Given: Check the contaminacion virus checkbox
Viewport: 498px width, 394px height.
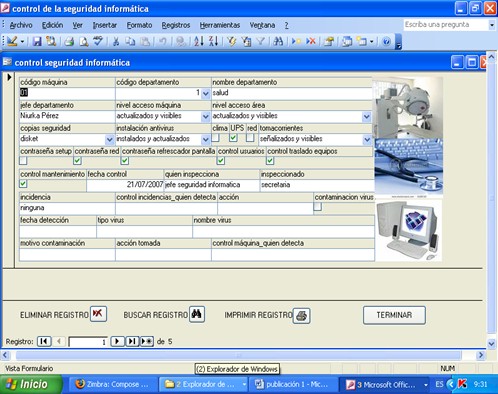Looking at the screenshot, I should 318,207.
